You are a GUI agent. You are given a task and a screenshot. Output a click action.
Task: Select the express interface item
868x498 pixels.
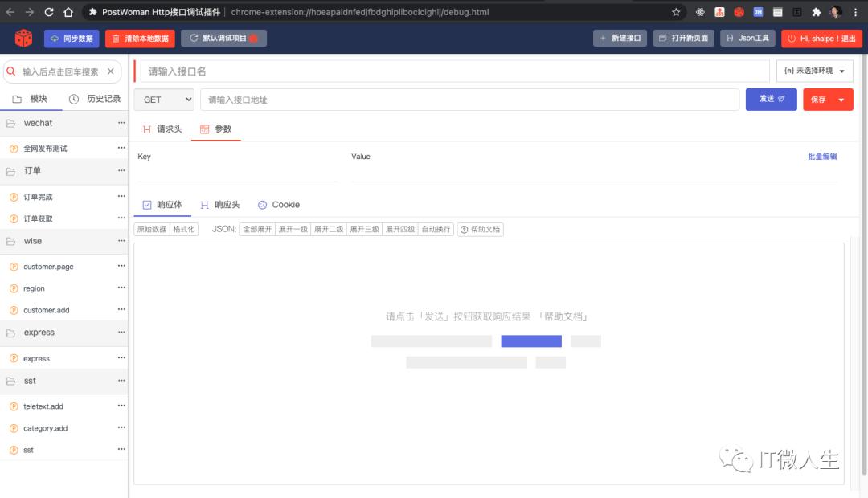tap(36, 358)
